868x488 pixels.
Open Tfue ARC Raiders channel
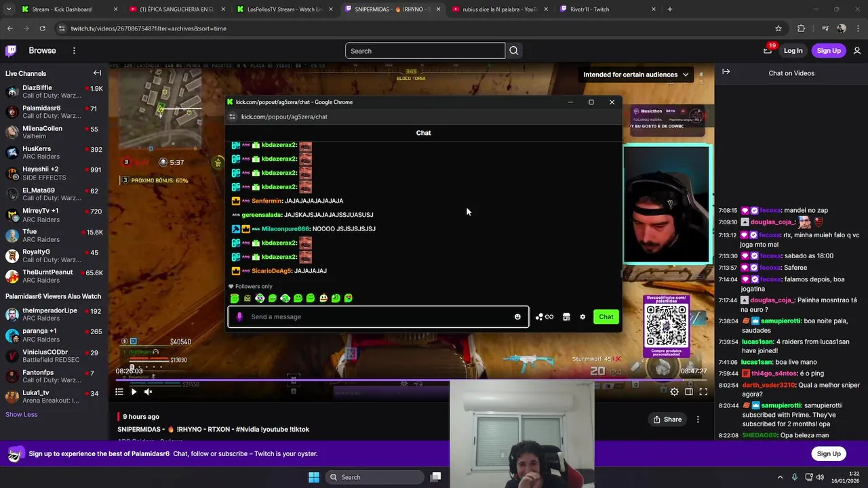[x=54, y=236]
